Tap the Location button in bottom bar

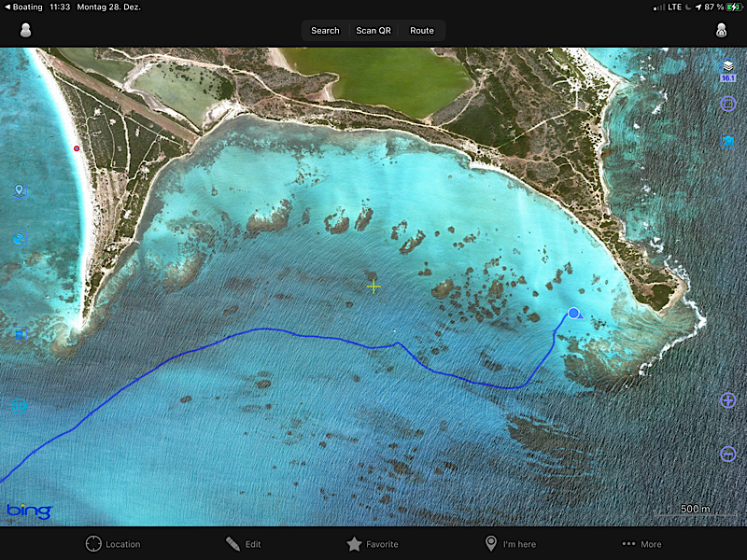pyautogui.click(x=112, y=544)
